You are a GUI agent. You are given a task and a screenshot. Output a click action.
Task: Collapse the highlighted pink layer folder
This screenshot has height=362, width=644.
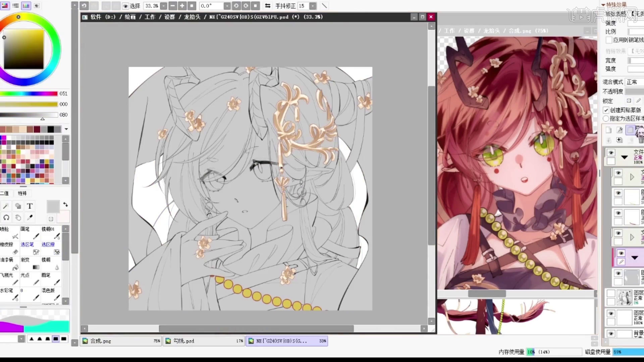635,258
